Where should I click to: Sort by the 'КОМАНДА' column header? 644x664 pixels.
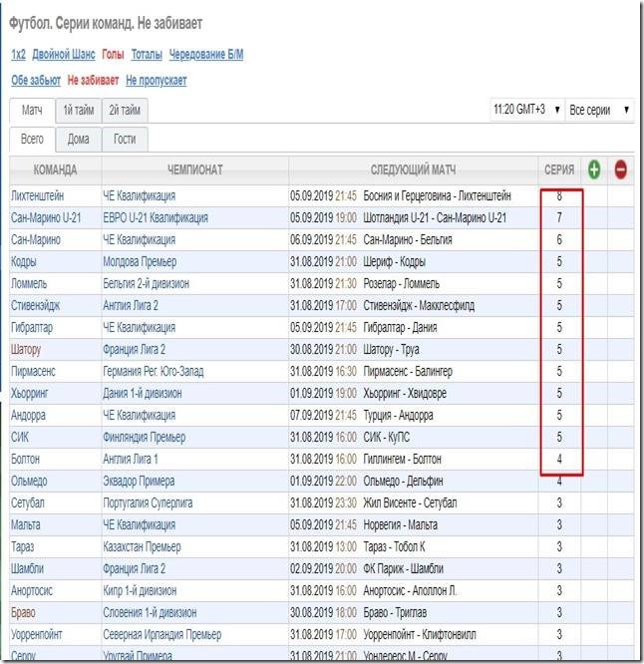[x=55, y=170]
